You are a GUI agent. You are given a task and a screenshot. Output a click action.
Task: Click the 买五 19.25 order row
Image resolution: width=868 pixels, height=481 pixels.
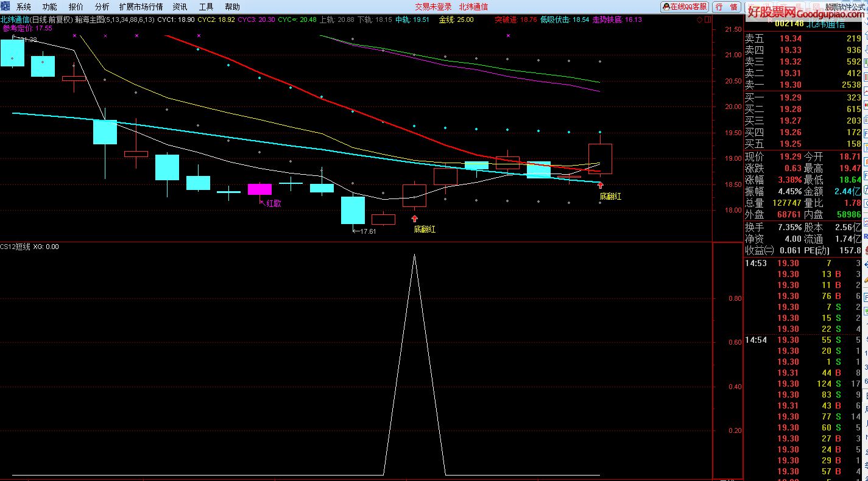coord(803,144)
